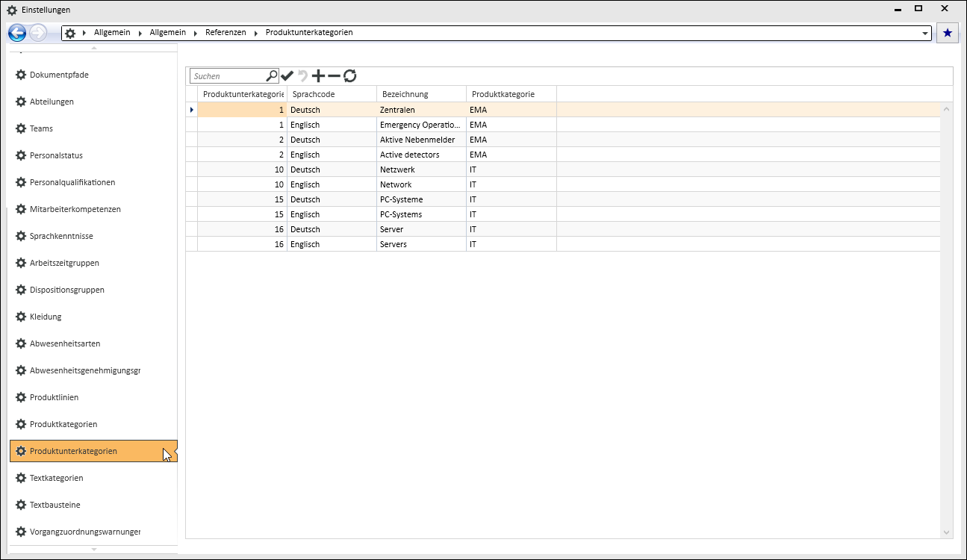
Task: Click gear icon beside Dokumentpfade
Action: [21, 75]
